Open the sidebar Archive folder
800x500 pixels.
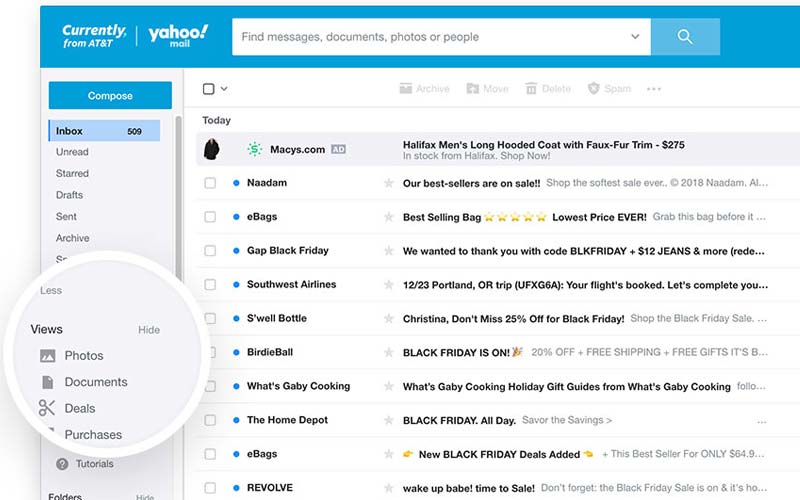[x=72, y=238]
